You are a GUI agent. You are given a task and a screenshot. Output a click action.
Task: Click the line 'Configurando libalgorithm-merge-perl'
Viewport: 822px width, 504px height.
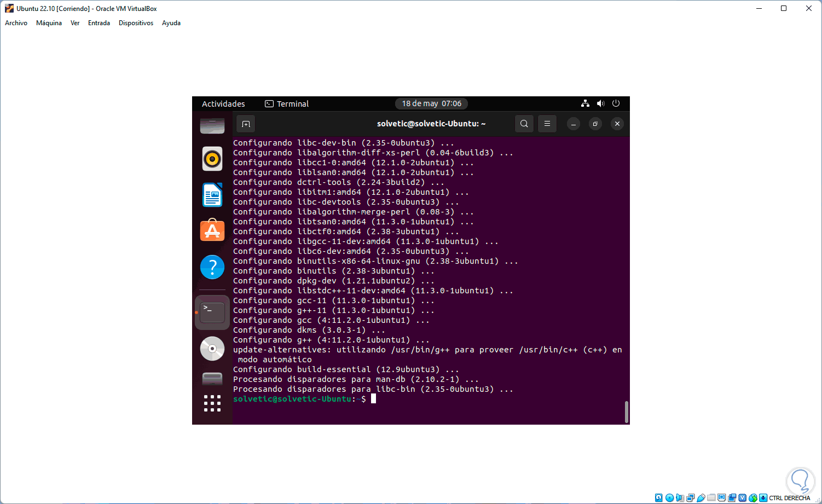pyautogui.click(x=354, y=212)
